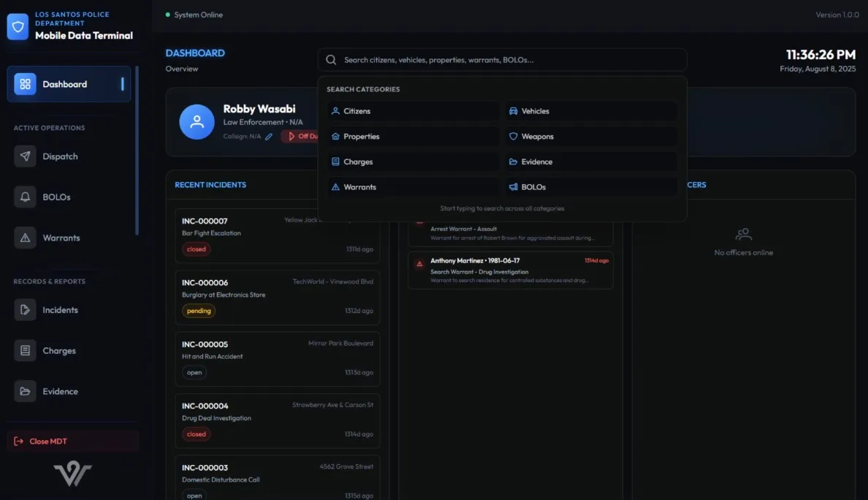Image resolution: width=868 pixels, height=500 pixels.
Task: Click the Dispatch paper plane icon
Action: click(x=25, y=156)
